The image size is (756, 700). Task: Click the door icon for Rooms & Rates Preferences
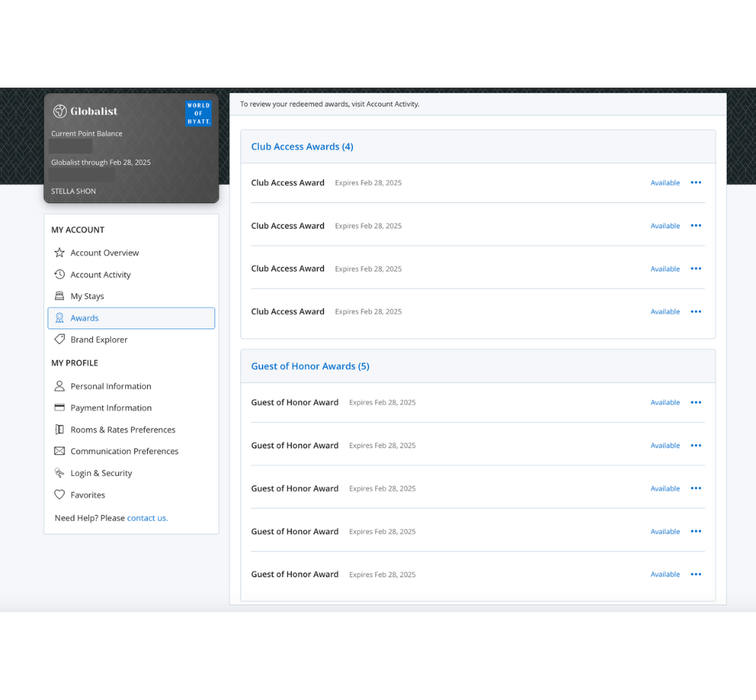[x=59, y=429]
